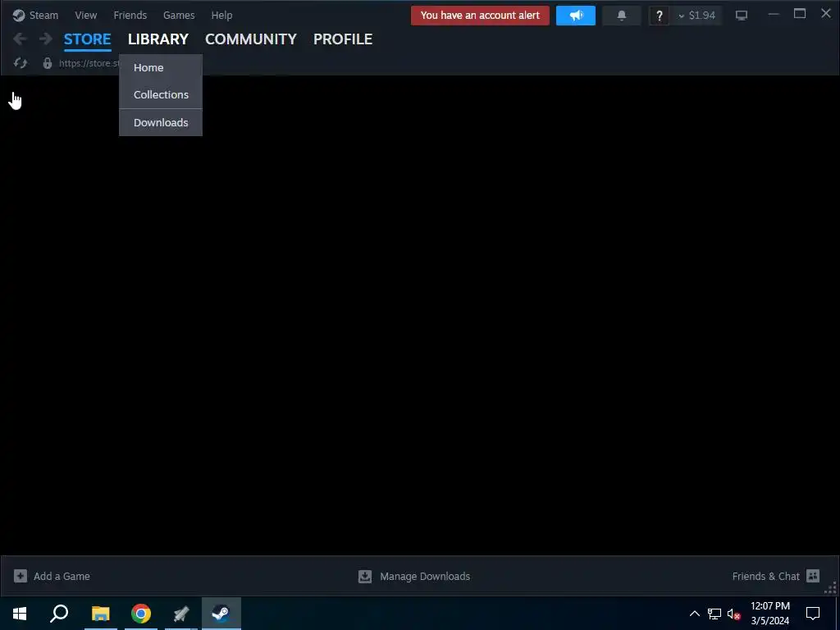Image resolution: width=840 pixels, height=630 pixels.
Task: Click the store URL address text
Action: 89,63
